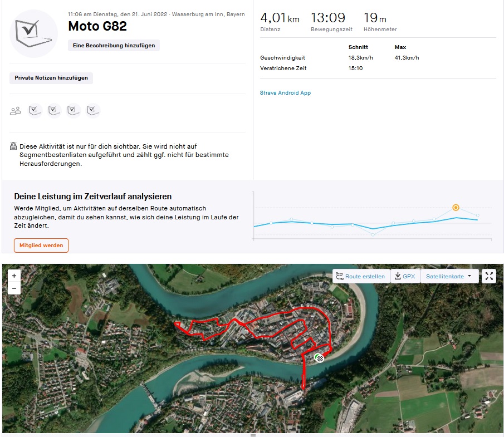The height and width of the screenshot is (437, 504).
Task: Click the start/finish marker on map
Action: (x=319, y=357)
